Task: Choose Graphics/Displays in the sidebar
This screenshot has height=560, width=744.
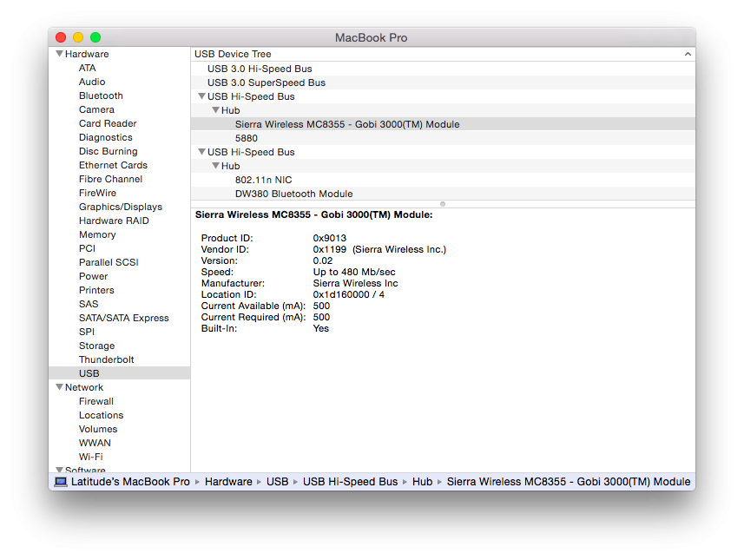Action: tap(120, 207)
